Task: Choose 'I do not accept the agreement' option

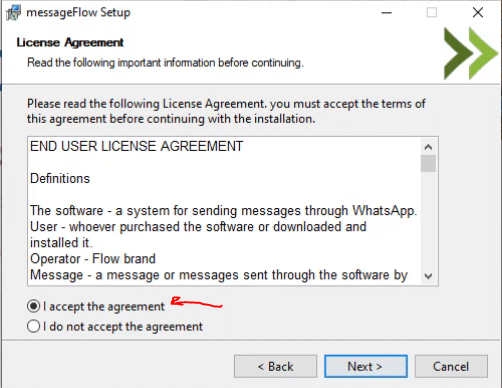Action: [34, 326]
